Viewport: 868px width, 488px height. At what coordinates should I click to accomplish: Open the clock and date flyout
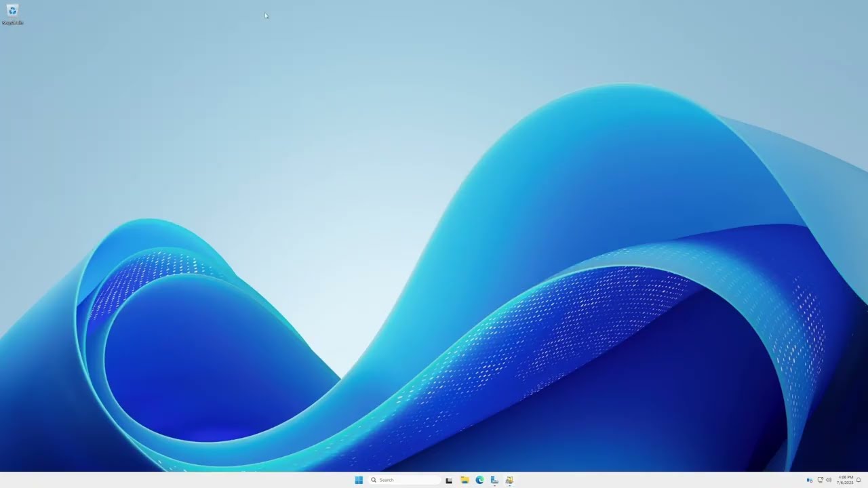point(845,480)
